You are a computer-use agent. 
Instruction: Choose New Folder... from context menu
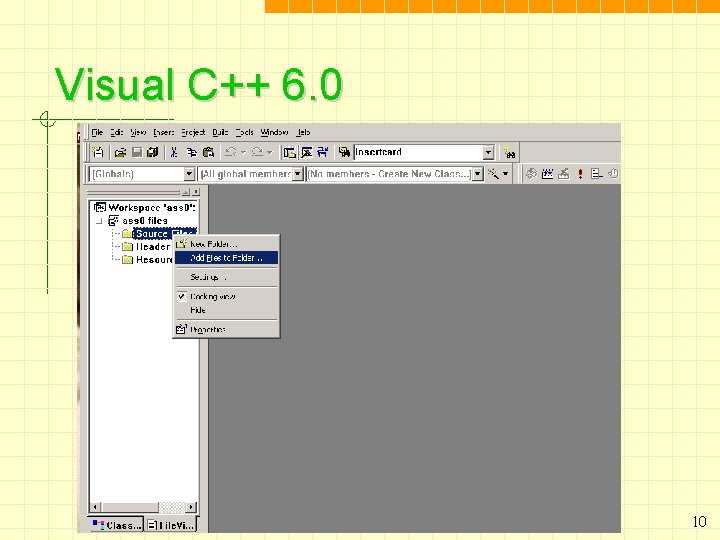click(226, 244)
